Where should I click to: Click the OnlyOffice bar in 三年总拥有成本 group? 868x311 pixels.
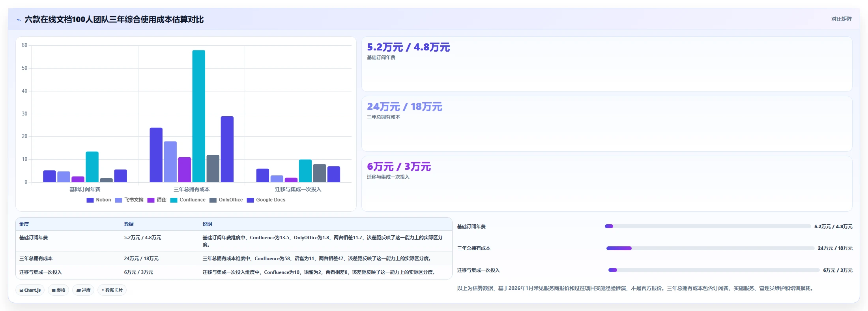[x=213, y=168]
